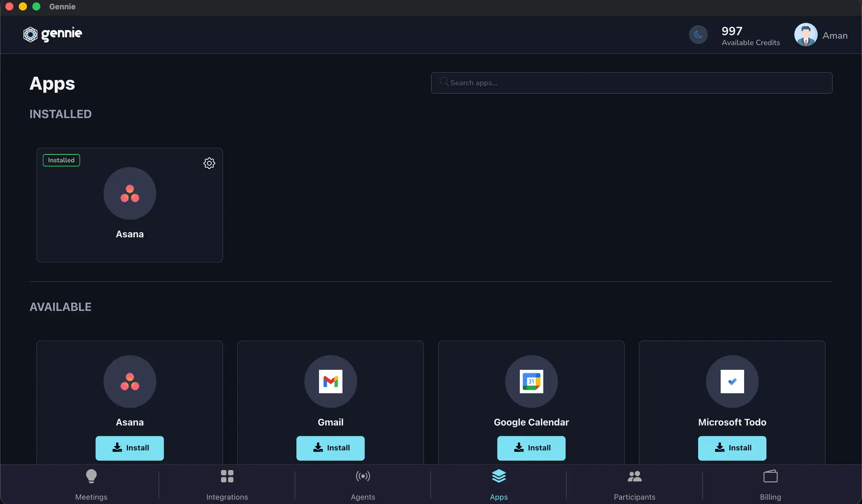
Task: Click the INSTALLED section heading
Action: point(61,114)
